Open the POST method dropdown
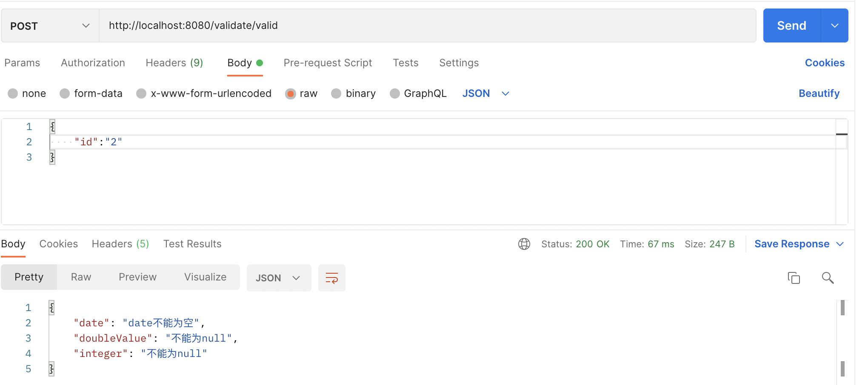This screenshot has height=385, width=868. (x=86, y=25)
